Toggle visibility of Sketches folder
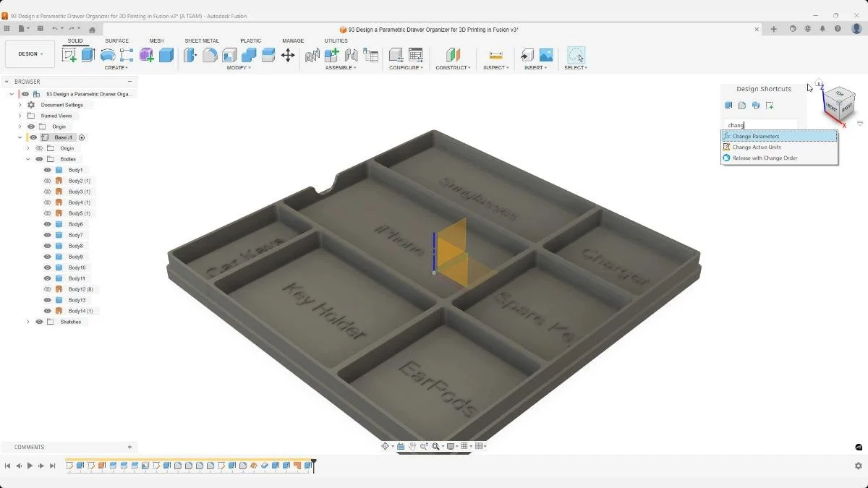Viewport: 868px width, 488px height. [39, 322]
